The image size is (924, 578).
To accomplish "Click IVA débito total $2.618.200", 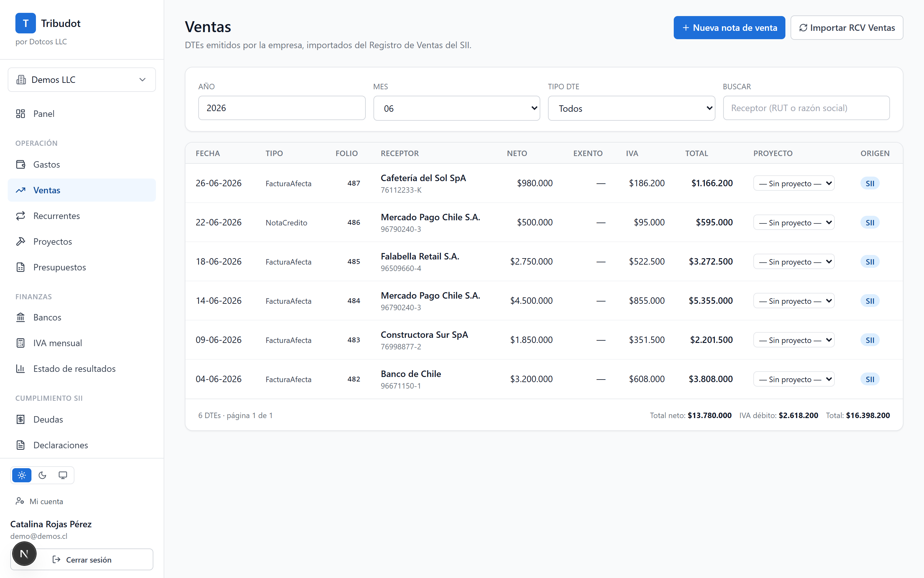I will pyautogui.click(x=798, y=415).
